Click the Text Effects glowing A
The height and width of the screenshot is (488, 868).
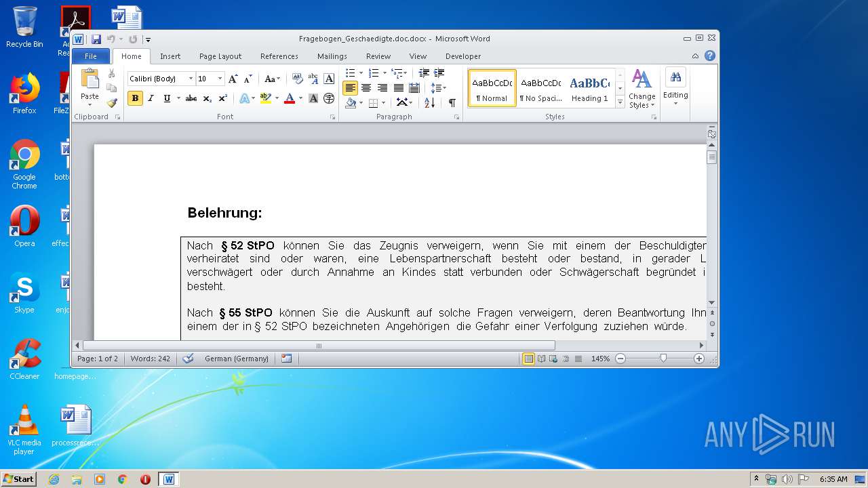pyautogui.click(x=244, y=98)
